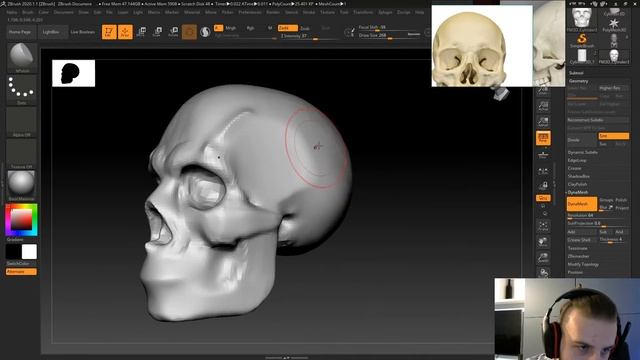Enable Zadd sculpt mode
The image size is (640, 360).
(287, 28)
